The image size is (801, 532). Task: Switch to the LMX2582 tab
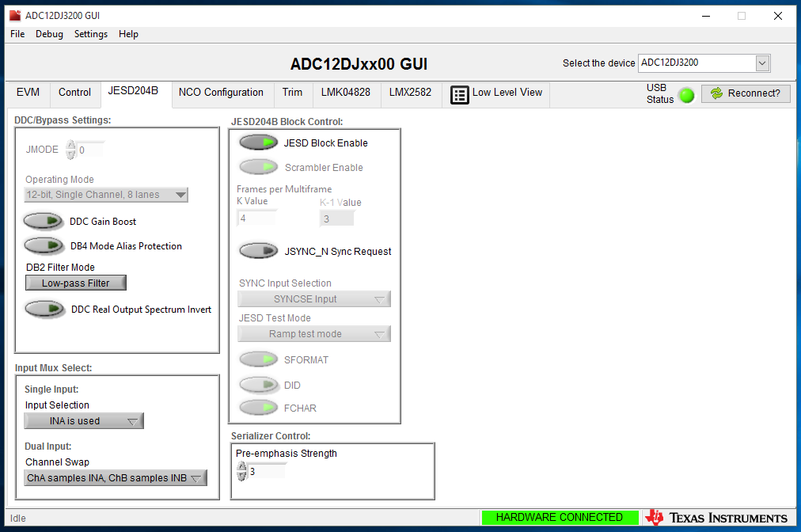coord(410,93)
